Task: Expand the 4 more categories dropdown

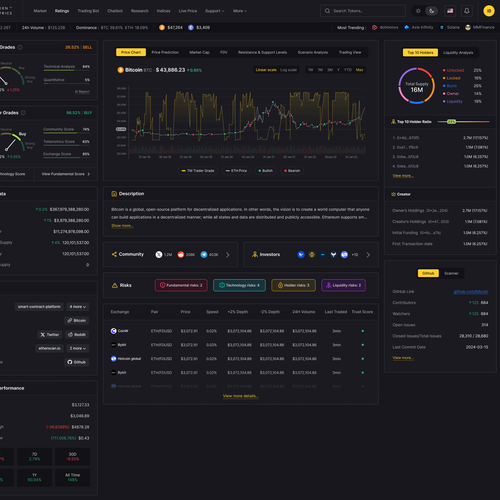Action: tap(78, 307)
